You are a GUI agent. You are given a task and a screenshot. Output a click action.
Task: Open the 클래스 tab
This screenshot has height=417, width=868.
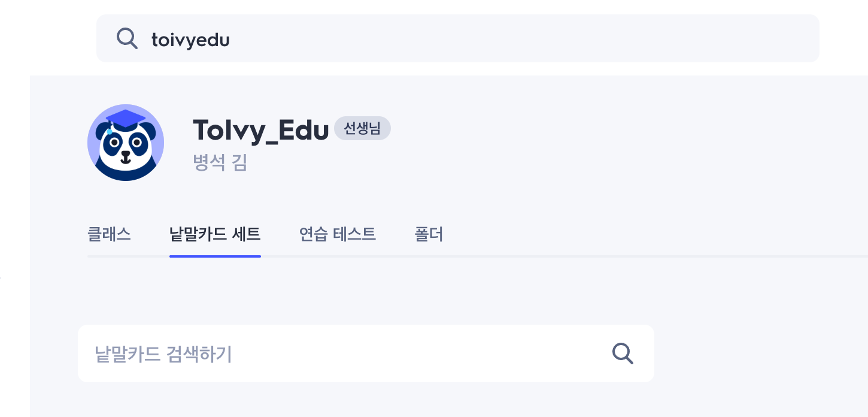109,234
